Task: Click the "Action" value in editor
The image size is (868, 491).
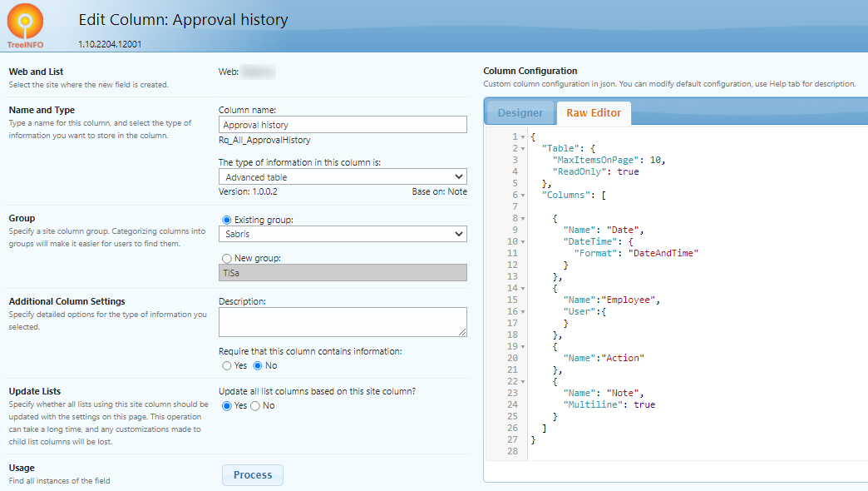Action: tap(623, 358)
